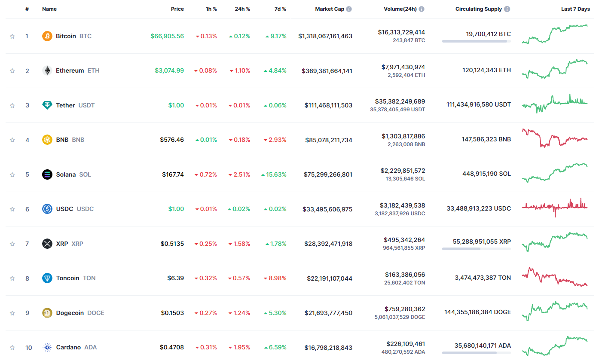The image size is (602, 364).
Task: Click Bitcoin's market cap $1,318,067,161,463
Action: coord(325,36)
